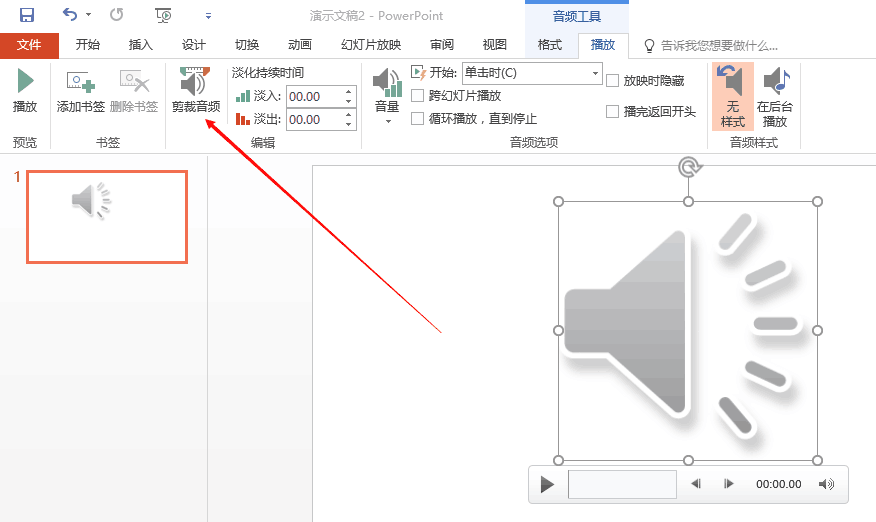The image size is (876, 522).
Task: Choose the 在后台播放 audio style
Action: (x=775, y=97)
